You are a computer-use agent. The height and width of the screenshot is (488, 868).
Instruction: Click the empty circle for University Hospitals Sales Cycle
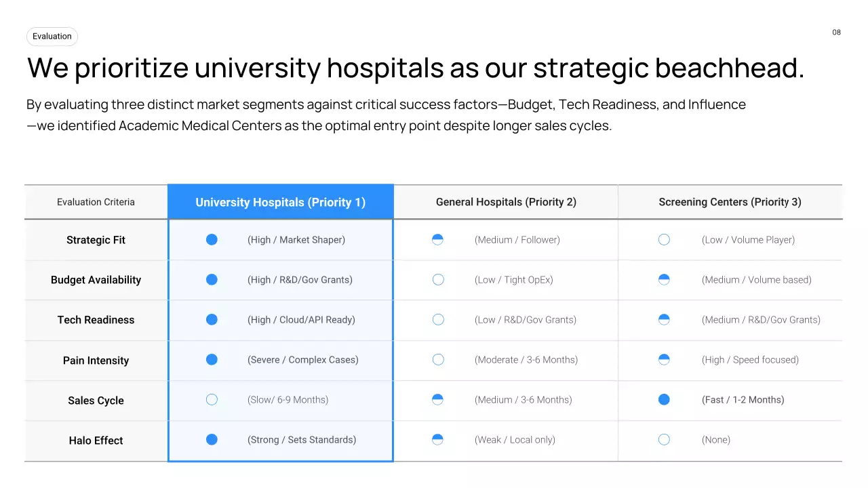click(212, 400)
